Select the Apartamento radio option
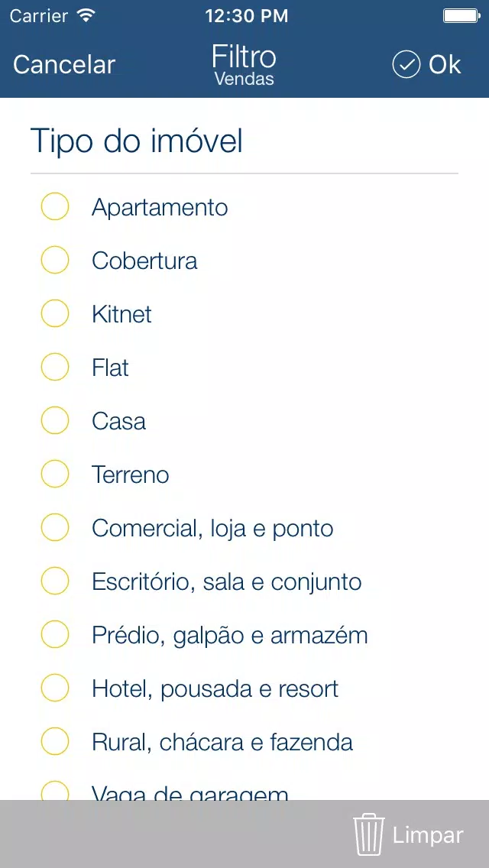The width and height of the screenshot is (489, 868). click(x=55, y=207)
